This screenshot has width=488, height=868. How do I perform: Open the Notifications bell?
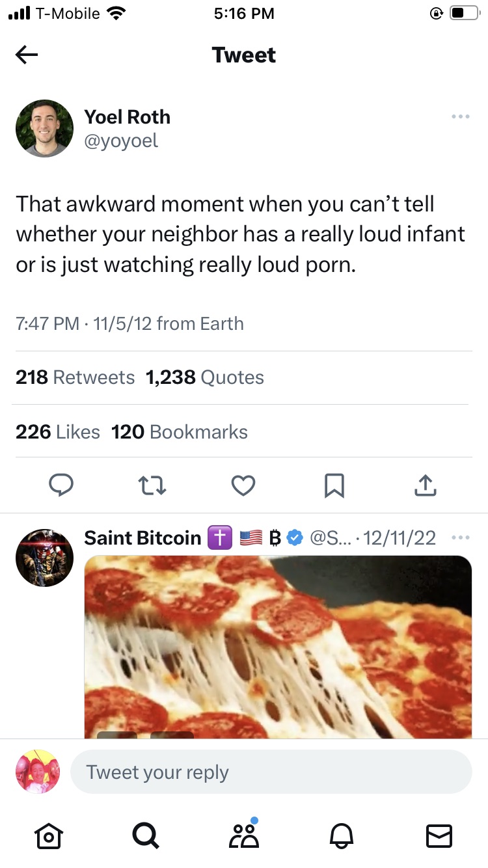(342, 835)
